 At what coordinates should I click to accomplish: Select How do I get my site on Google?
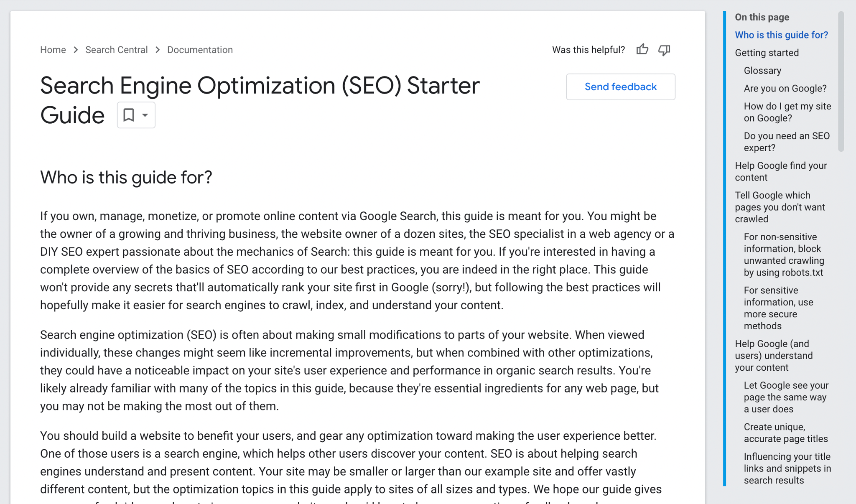[x=787, y=112]
